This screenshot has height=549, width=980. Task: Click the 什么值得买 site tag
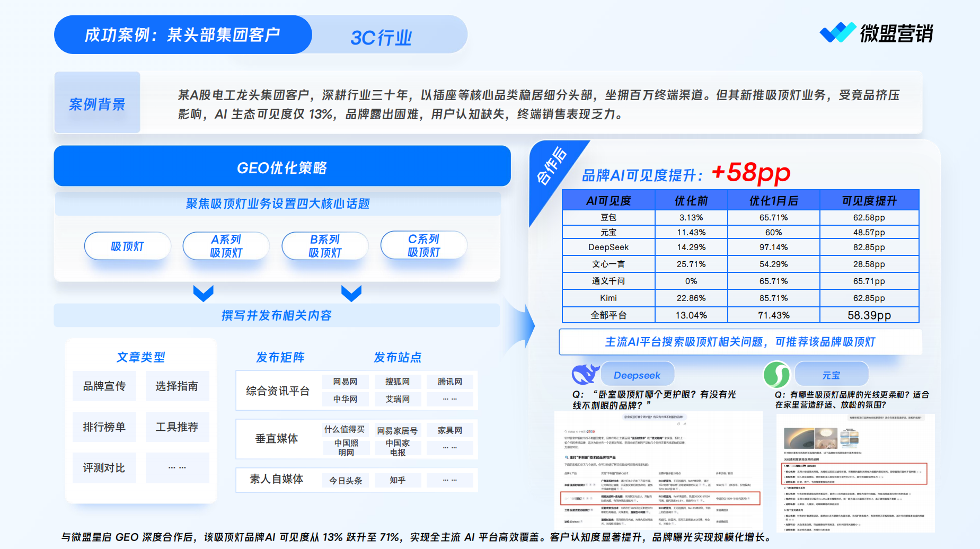pyautogui.click(x=345, y=430)
